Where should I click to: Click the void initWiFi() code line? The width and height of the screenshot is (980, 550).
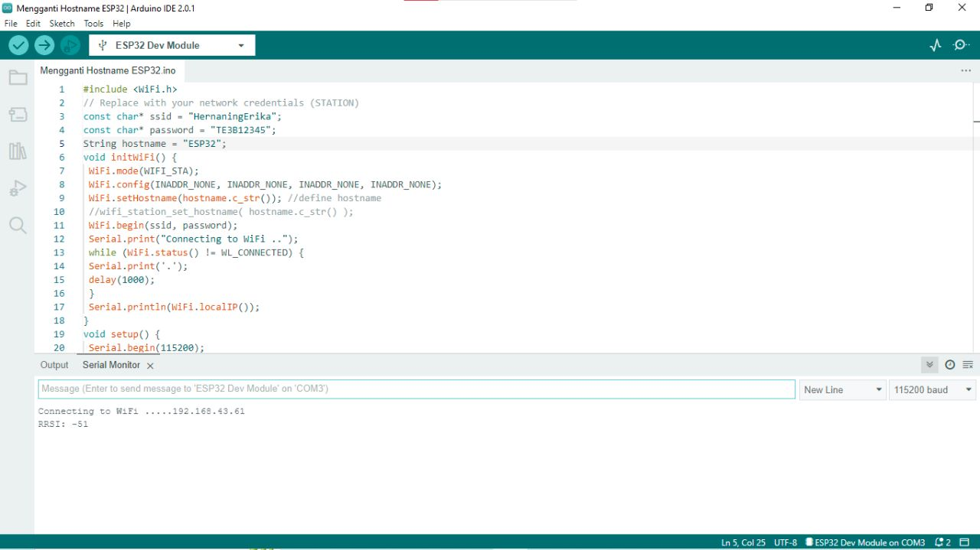(130, 158)
